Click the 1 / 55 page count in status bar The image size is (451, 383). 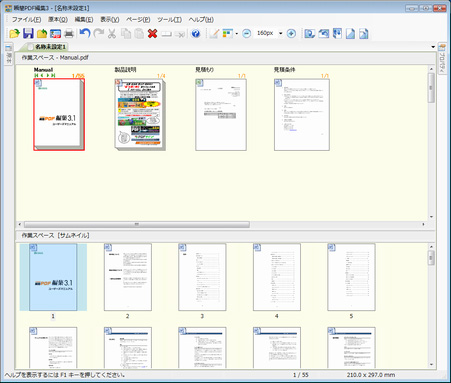coord(301,375)
